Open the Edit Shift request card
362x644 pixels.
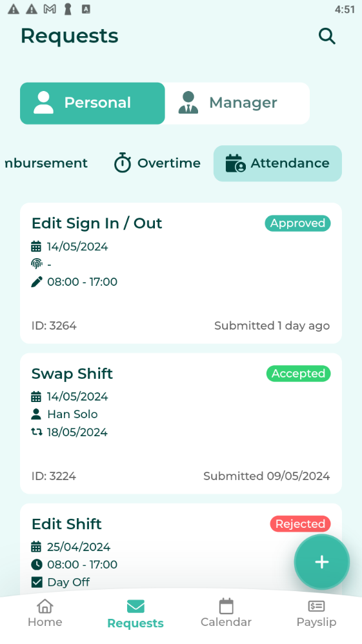pyautogui.click(x=181, y=550)
